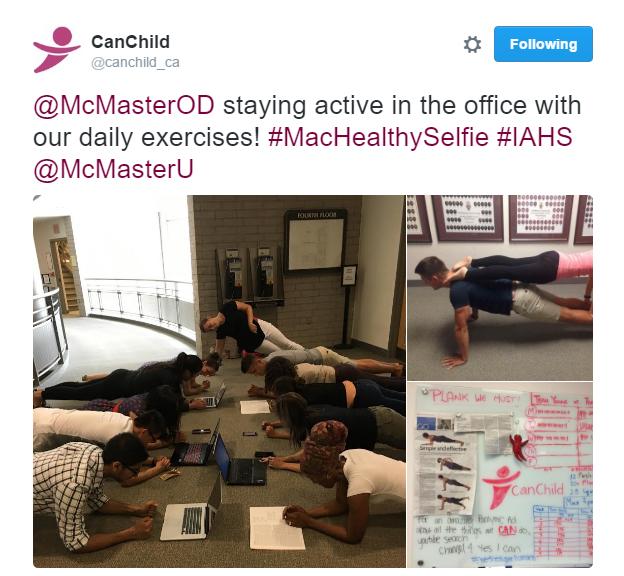Screen dimensions: 624x576
Task: Click the wall payphones in the group photo
Action: pos(249,275)
